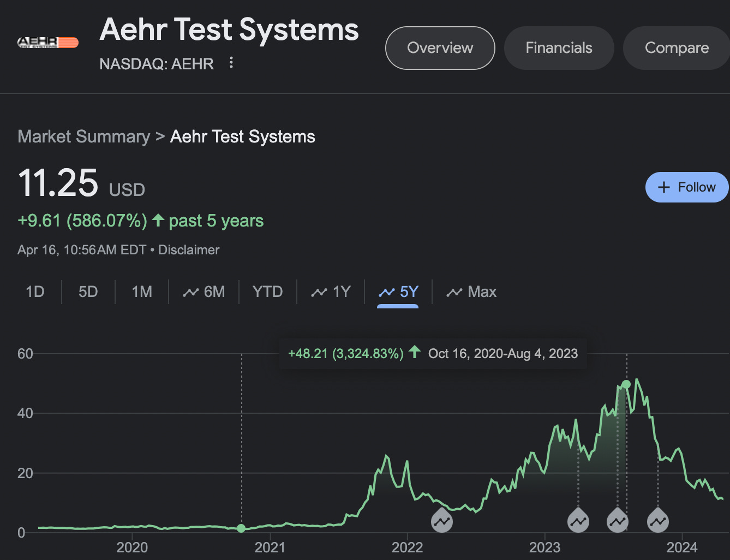Screen dimensions: 730x560
Task: Click the Oct 16, 2020-Aug 4, 2023 tooltip date range
Action: coord(503,354)
